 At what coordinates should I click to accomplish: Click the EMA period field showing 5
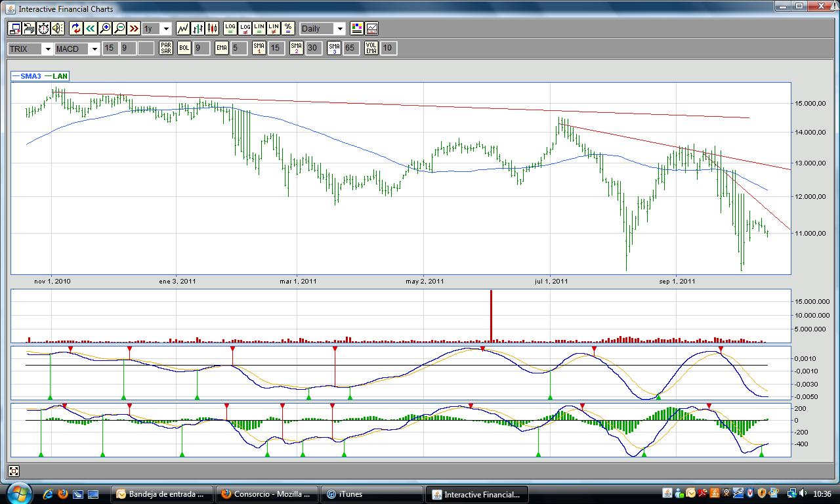coord(239,48)
